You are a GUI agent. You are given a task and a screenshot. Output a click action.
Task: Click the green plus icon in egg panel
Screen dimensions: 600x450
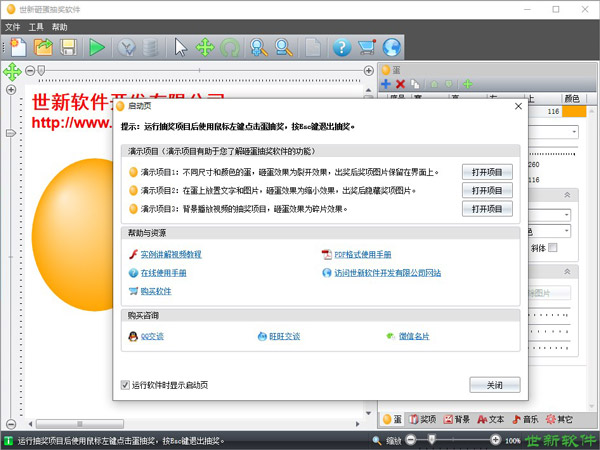point(468,84)
